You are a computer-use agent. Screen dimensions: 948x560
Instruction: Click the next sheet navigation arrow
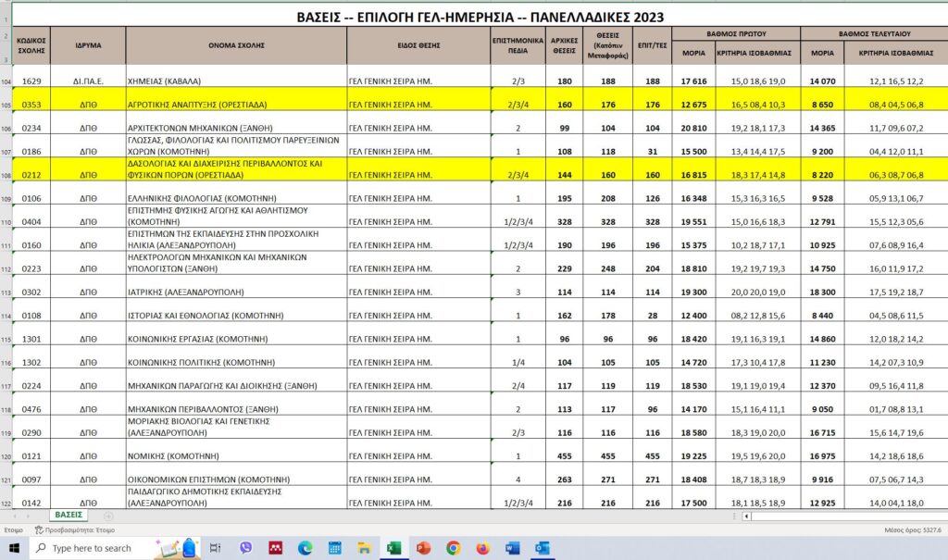pos(28,516)
